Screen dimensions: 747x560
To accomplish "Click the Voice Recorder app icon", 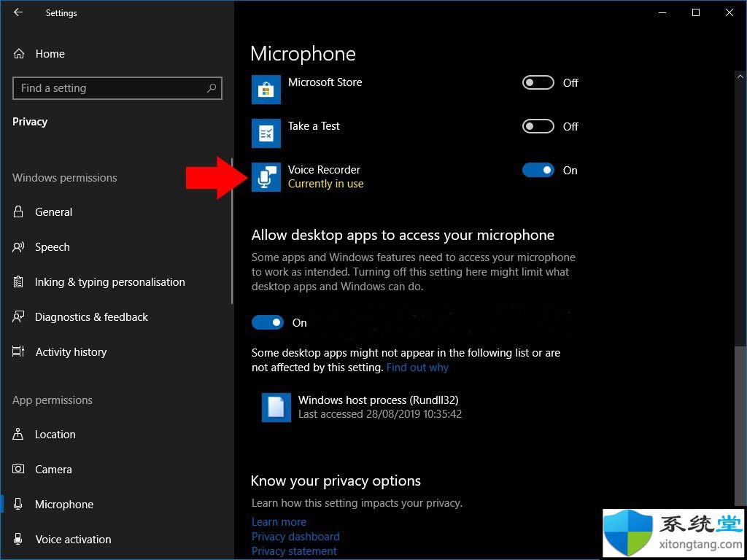I will coord(266,177).
